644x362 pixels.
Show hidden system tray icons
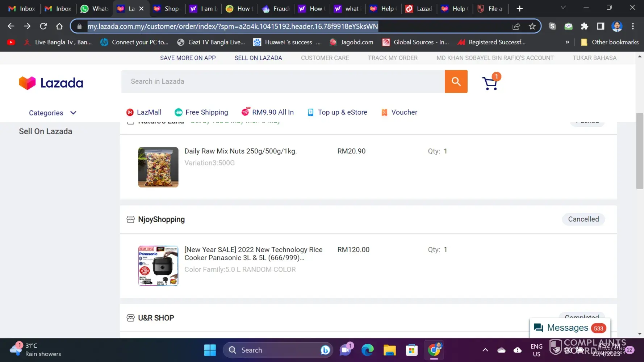[x=485, y=350]
